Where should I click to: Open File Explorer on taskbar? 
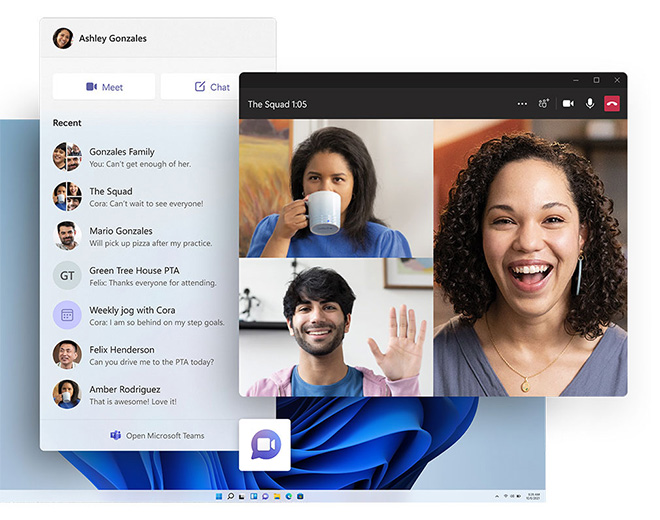tap(277, 496)
